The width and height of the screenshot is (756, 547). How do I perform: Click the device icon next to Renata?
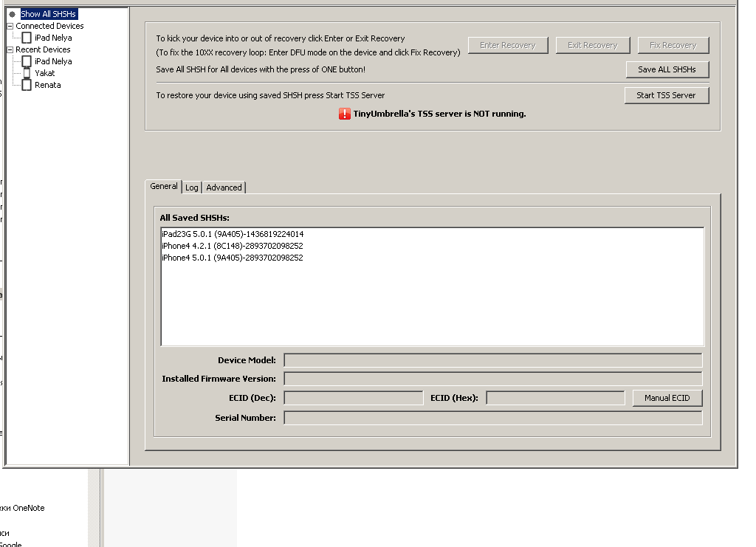[27, 85]
